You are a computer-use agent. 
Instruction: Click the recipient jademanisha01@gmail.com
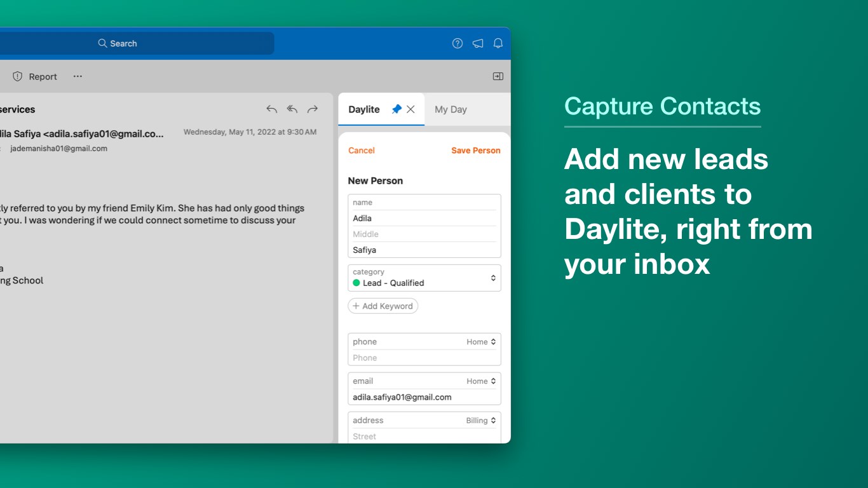58,149
